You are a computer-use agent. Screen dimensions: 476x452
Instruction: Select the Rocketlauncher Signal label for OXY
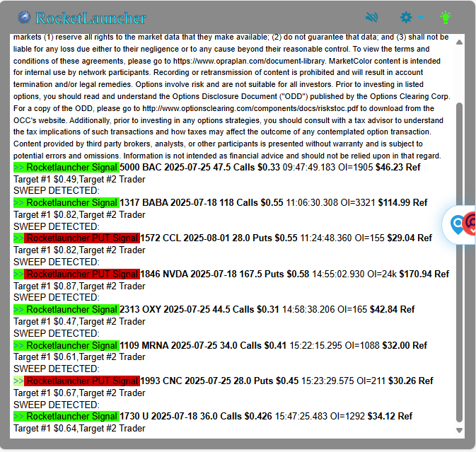pyautogui.click(x=71, y=310)
